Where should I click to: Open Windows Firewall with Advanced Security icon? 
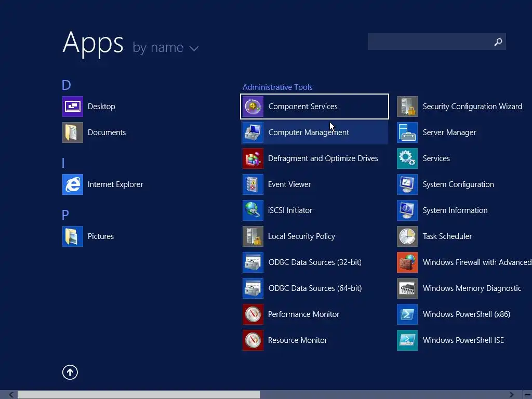click(407, 262)
